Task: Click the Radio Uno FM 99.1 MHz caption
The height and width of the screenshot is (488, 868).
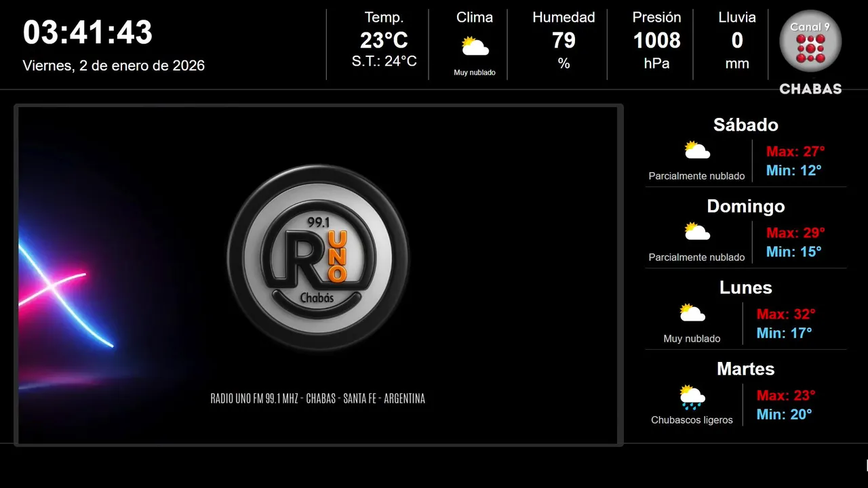Action: (x=318, y=399)
